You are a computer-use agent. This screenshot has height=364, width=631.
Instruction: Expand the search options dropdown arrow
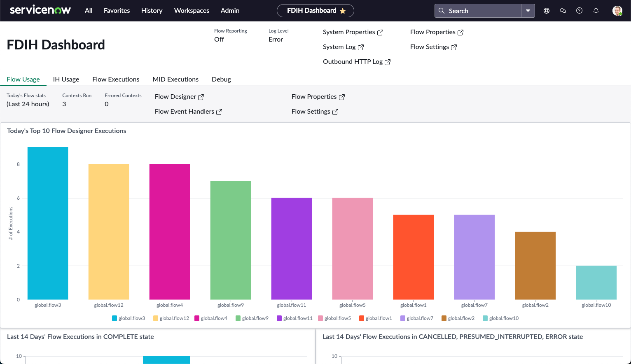528,11
